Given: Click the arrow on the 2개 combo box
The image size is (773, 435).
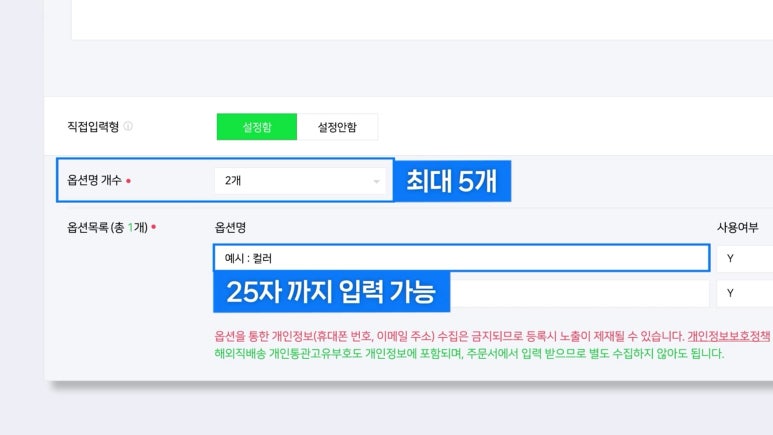Looking at the screenshot, I should pyautogui.click(x=376, y=181).
